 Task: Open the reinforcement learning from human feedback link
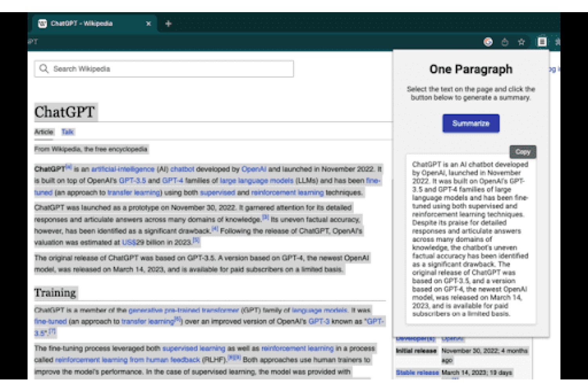[127, 360]
